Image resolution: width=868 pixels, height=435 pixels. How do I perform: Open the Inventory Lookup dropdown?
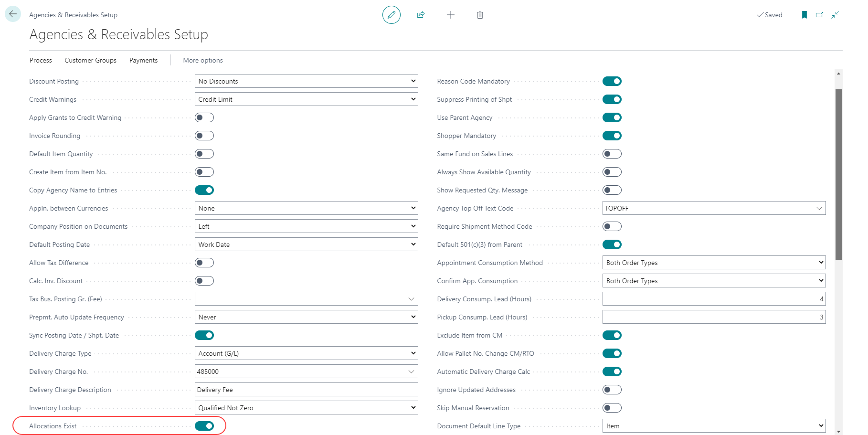point(306,408)
